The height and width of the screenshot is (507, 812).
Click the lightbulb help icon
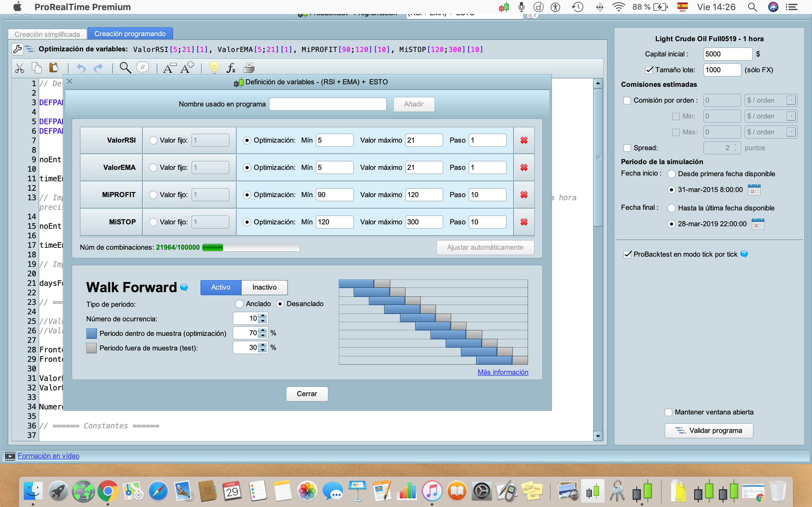pyautogui.click(x=214, y=68)
